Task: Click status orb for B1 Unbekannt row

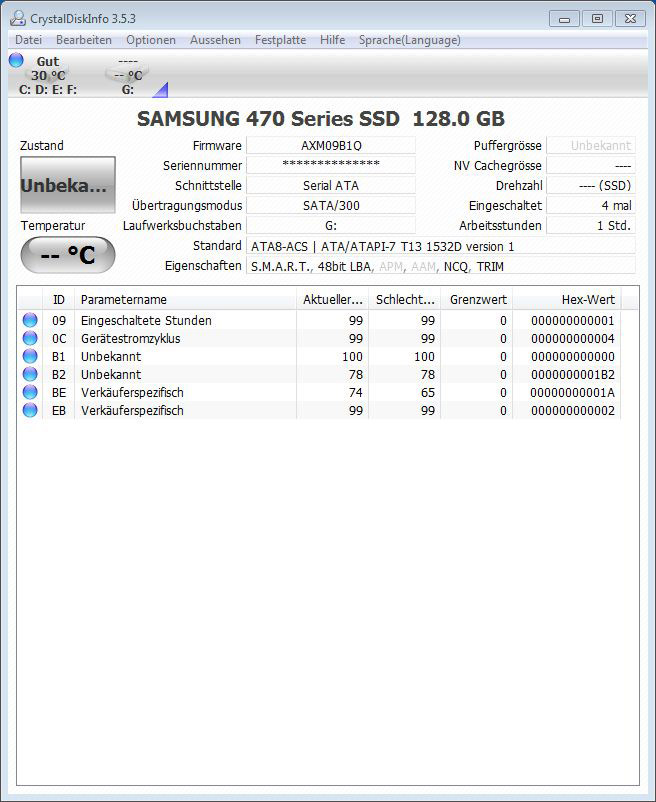Action: click(30, 356)
